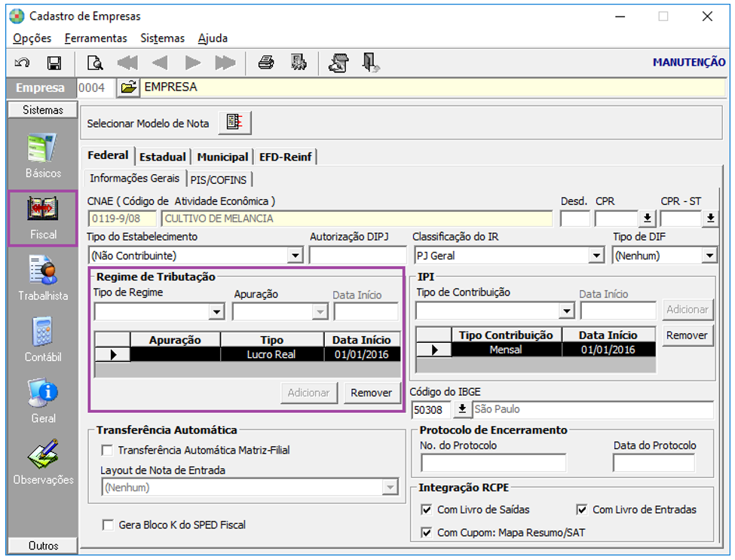Toggle Gera Bloco K do SPED Fiscal
The width and height of the screenshot is (735, 560).
coord(108,525)
